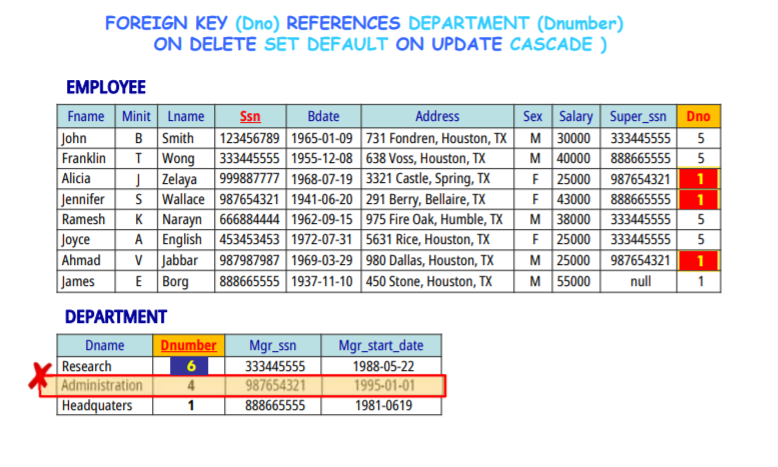Select the last name Jabbar
778x467 pixels.
[180, 261]
